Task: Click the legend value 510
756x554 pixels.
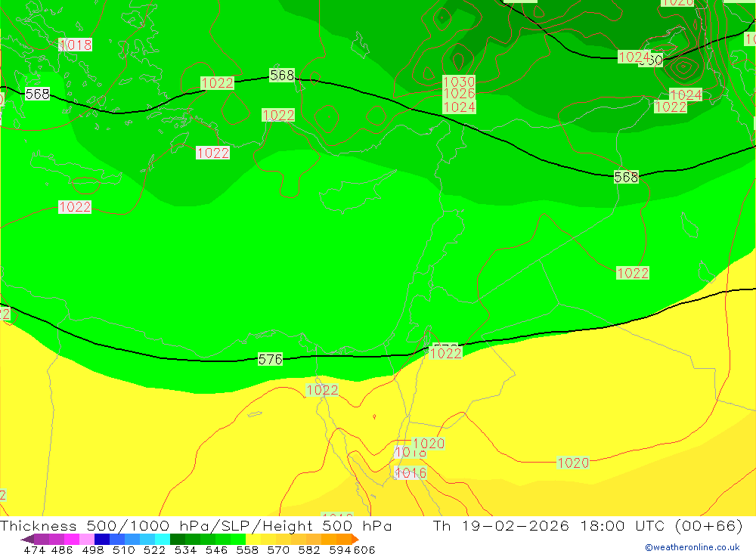Action: [124, 549]
